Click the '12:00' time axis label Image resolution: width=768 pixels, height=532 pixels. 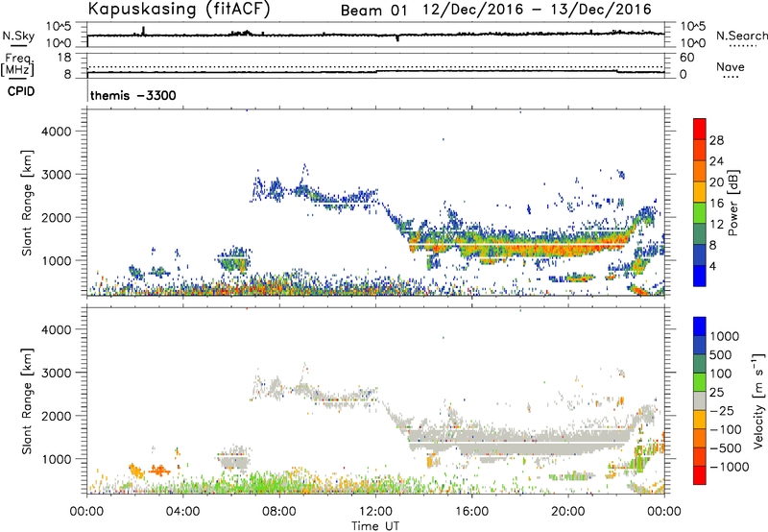375,512
